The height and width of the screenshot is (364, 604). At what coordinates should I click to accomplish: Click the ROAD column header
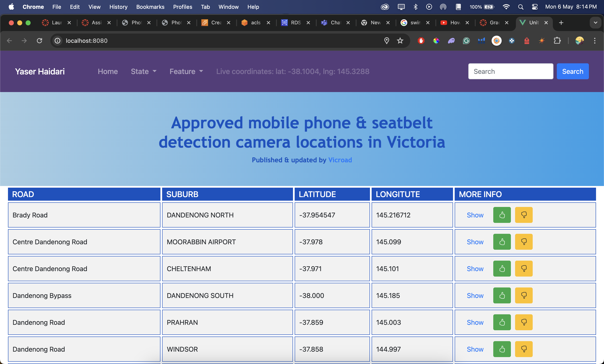point(84,194)
